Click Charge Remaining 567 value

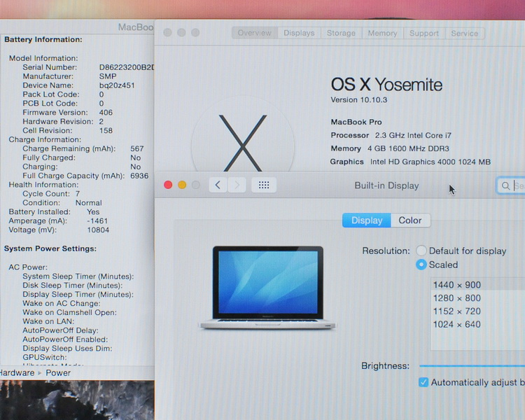137,148
